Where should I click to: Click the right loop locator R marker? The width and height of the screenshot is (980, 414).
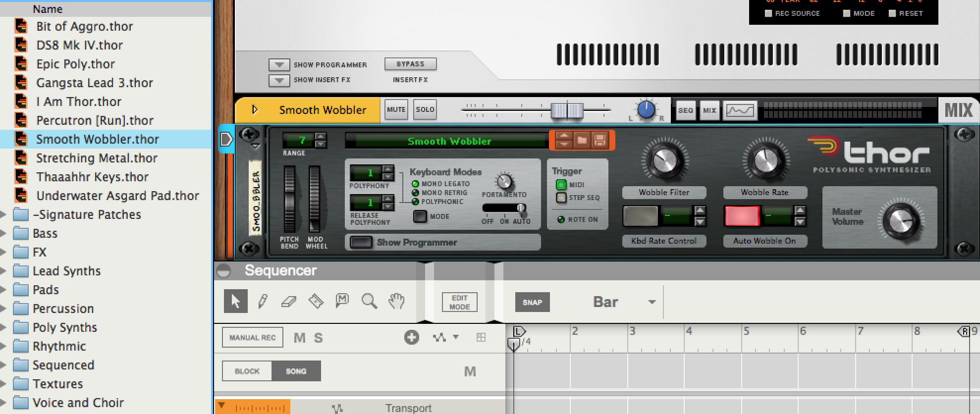[964, 331]
